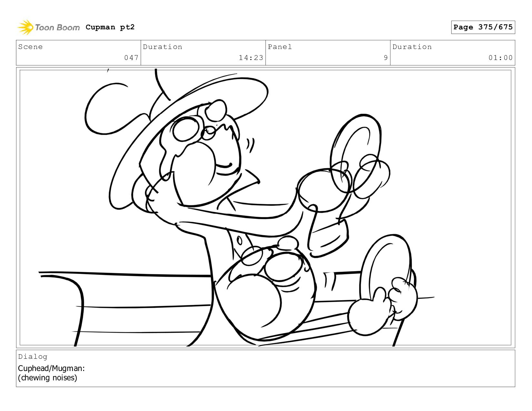Image resolution: width=532 pixels, height=411 pixels.
Task: Click the storyboard panel drawing
Action: (x=265, y=208)
